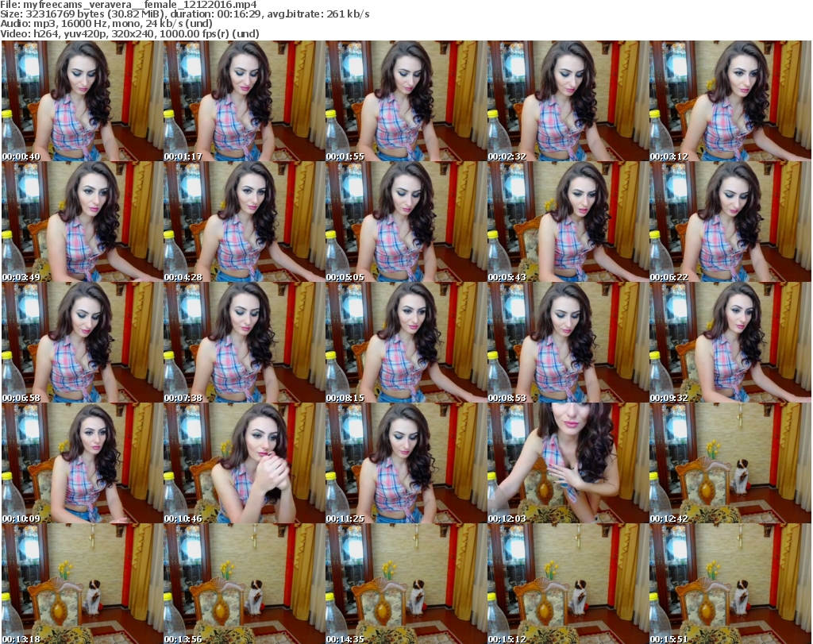Click the thumbnail frame at 00:02:32

click(x=568, y=101)
